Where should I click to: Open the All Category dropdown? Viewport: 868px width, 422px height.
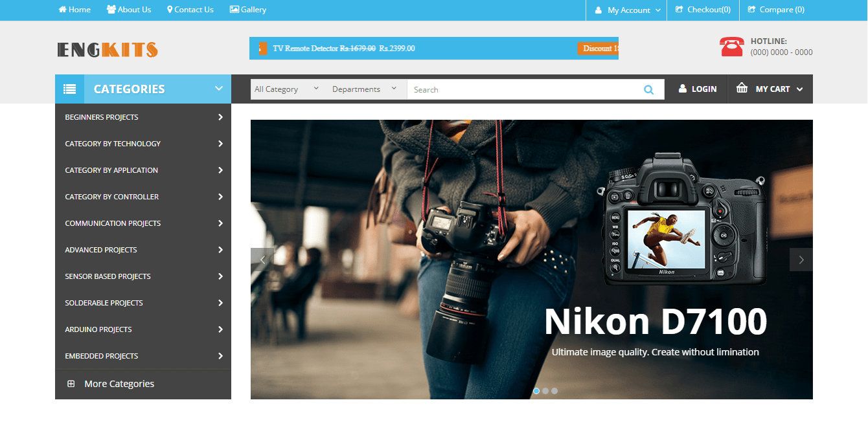click(286, 89)
